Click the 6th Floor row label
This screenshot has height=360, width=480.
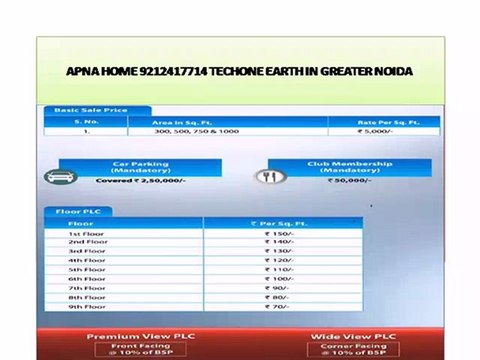click(87, 279)
